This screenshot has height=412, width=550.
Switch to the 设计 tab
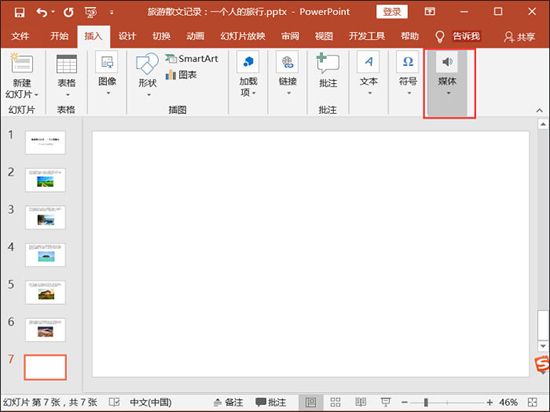tap(127, 36)
